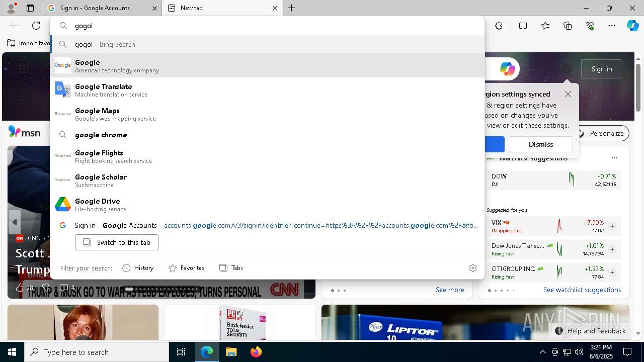Close the Sign in - Google Accounts tab

(154, 8)
